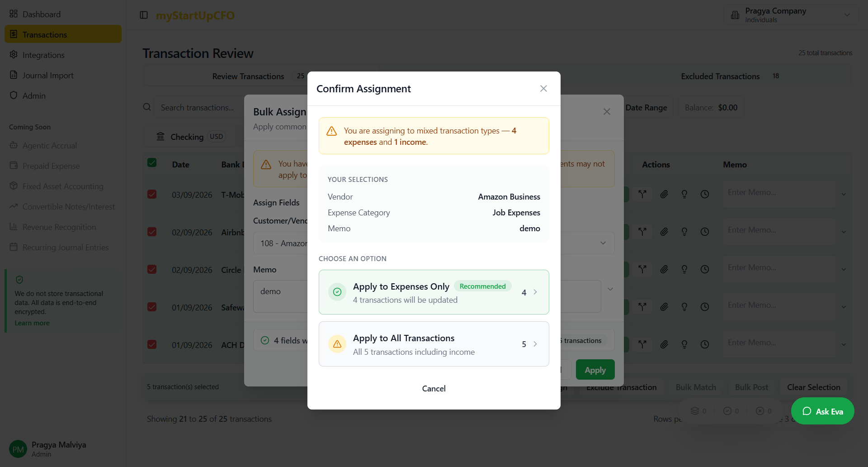Click split icon in 03/09/2026 row
The height and width of the screenshot is (467, 868).
tap(642, 194)
